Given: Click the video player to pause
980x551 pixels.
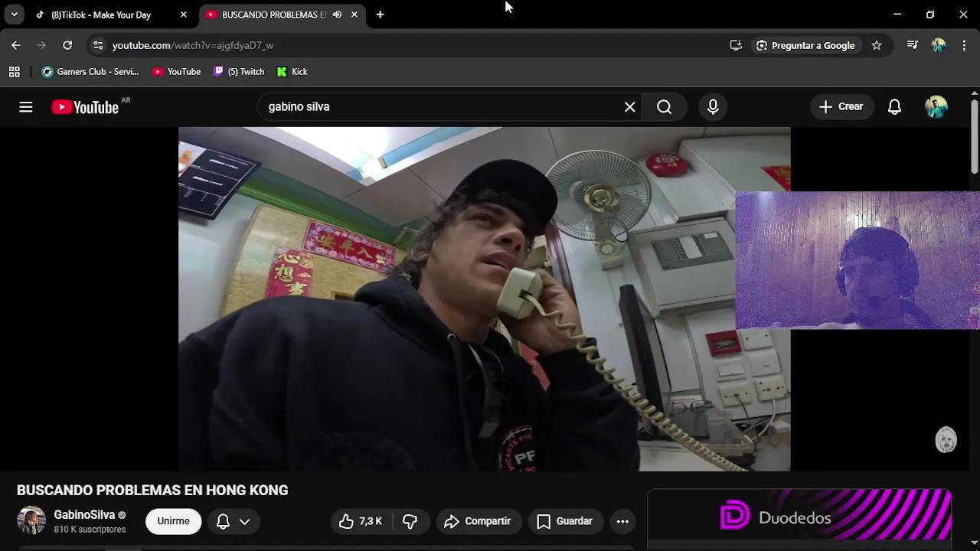Looking at the screenshot, I should [484, 299].
